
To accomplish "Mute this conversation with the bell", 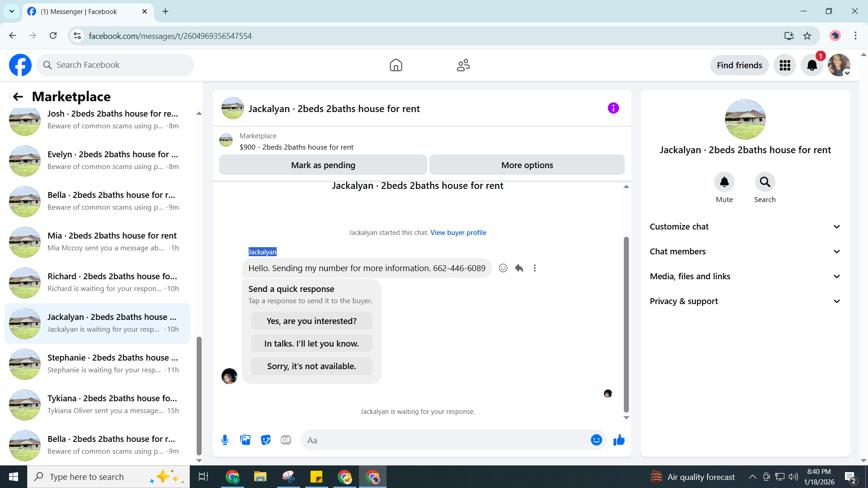I will point(724,182).
